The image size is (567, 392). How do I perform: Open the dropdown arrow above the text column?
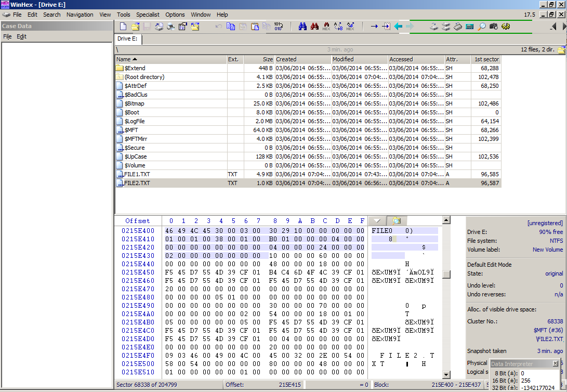pyautogui.click(x=377, y=220)
